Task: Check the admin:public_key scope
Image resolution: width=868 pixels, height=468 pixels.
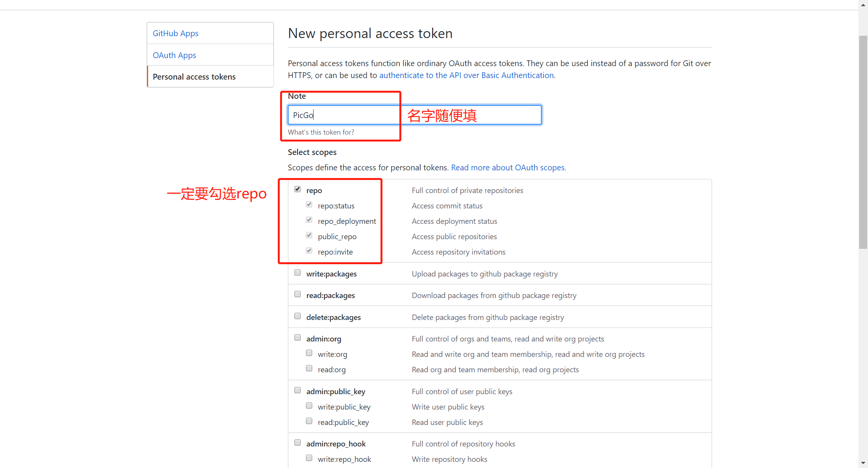Action: coord(297,390)
